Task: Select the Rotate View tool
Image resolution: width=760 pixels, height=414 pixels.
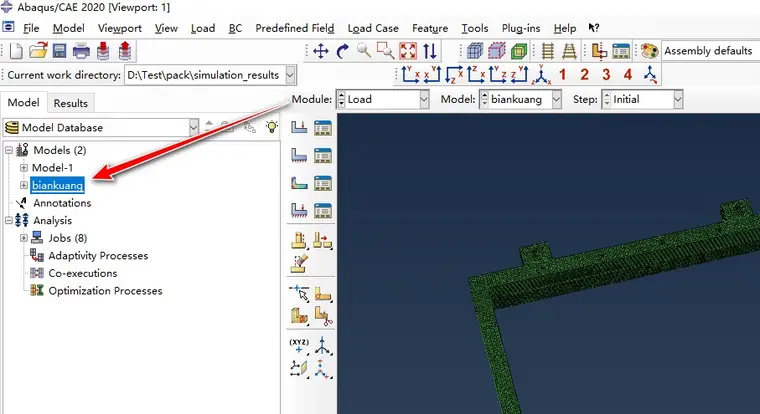Action: pos(343,51)
